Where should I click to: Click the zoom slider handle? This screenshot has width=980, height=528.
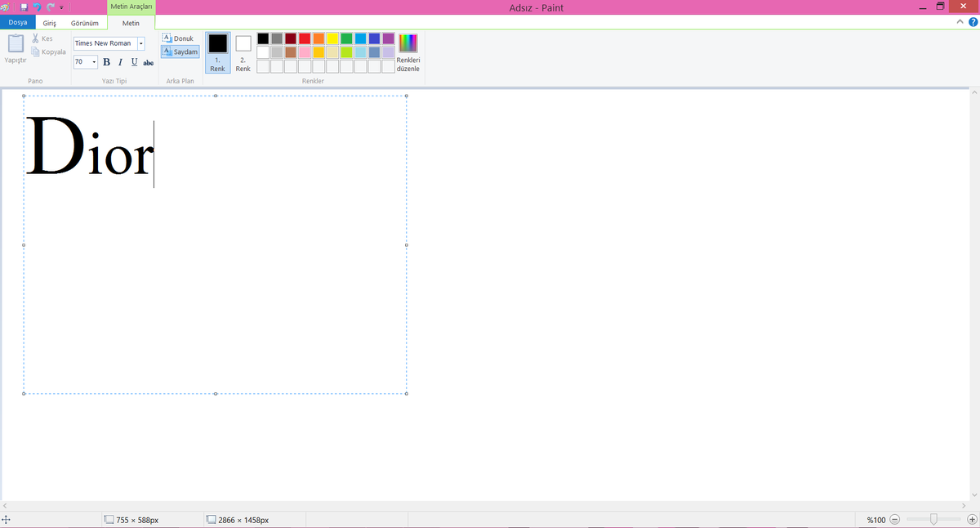pyautogui.click(x=933, y=520)
